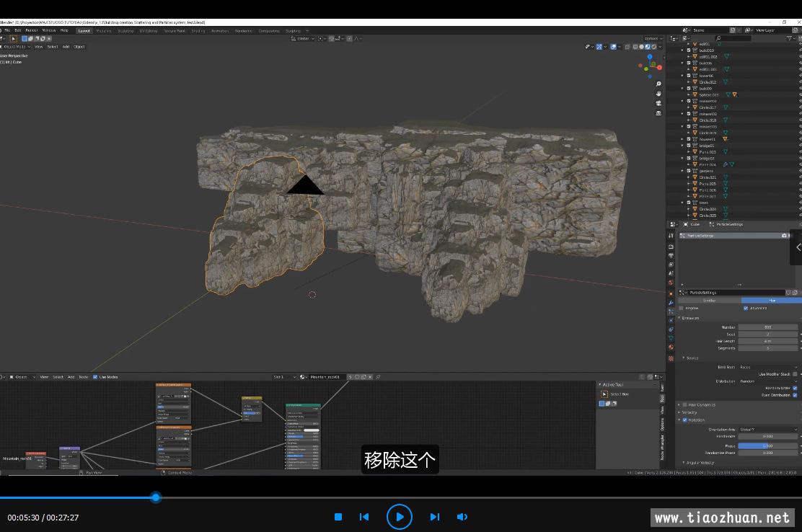Open the Physics properties tab icon
The width and height of the screenshot is (802, 532).
tap(671, 321)
